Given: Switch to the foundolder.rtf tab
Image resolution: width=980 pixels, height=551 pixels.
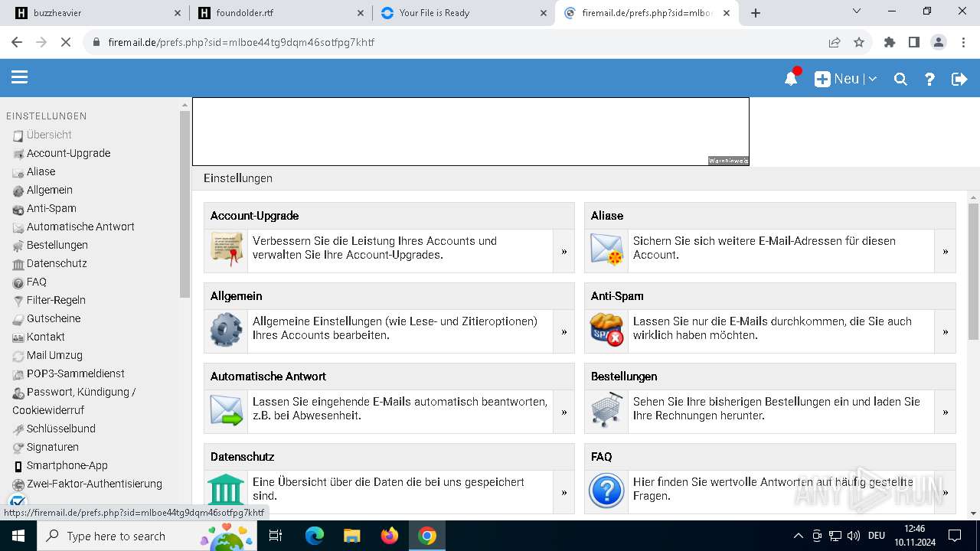Looking at the screenshot, I should [x=279, y=13].
